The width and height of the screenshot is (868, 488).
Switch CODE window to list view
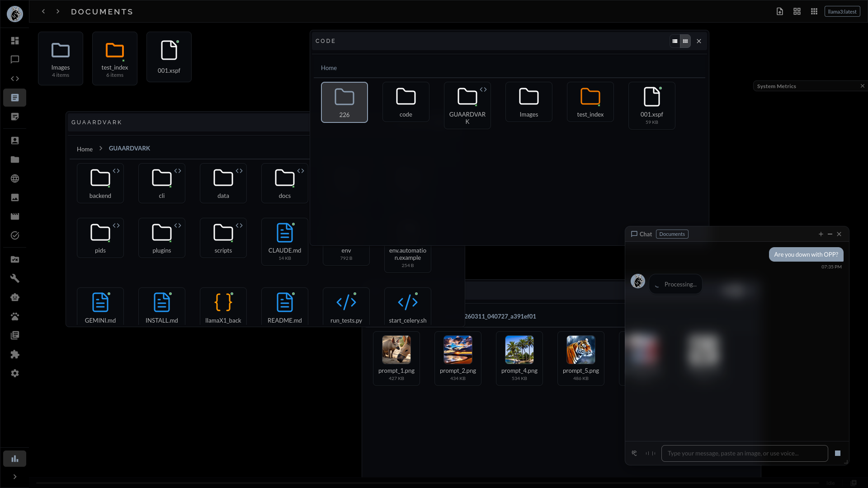[675, 41]
